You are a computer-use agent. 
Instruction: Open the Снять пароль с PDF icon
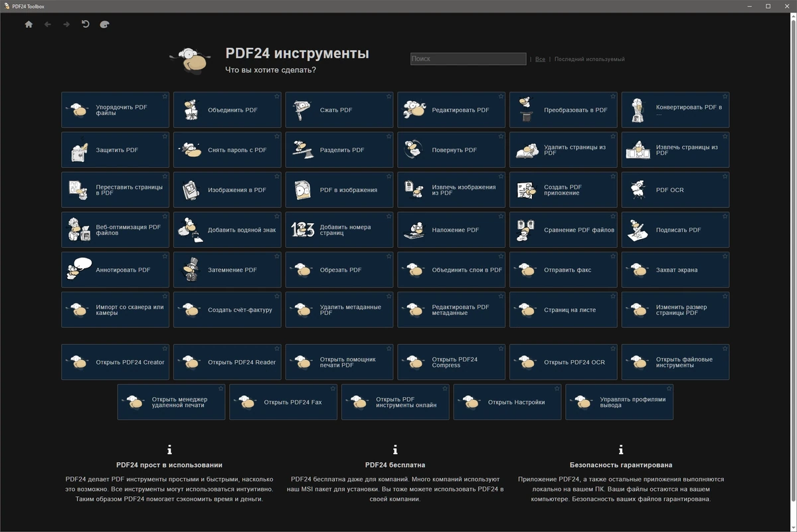tap(191, 150)
